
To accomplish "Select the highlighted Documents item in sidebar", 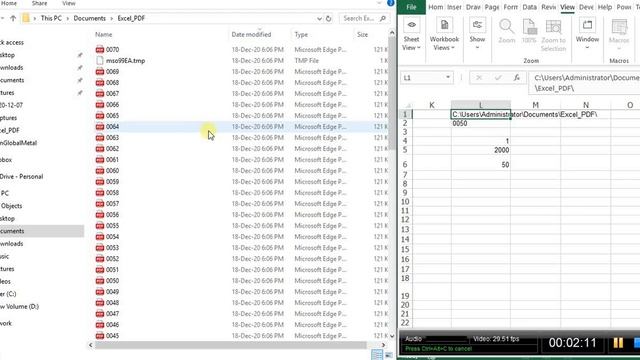I will (x=42, y=231).
